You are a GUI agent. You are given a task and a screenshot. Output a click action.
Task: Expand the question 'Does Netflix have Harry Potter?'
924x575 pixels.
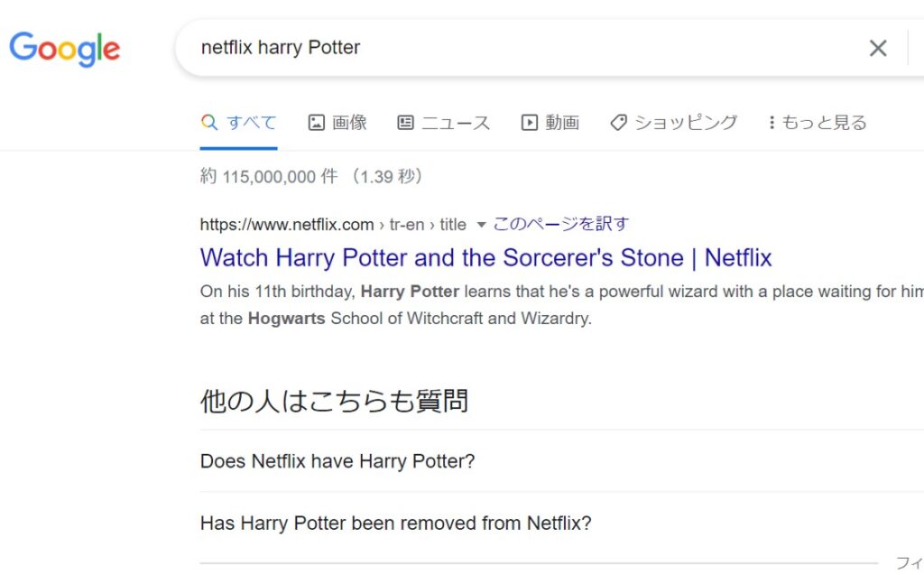pos(337,461)
